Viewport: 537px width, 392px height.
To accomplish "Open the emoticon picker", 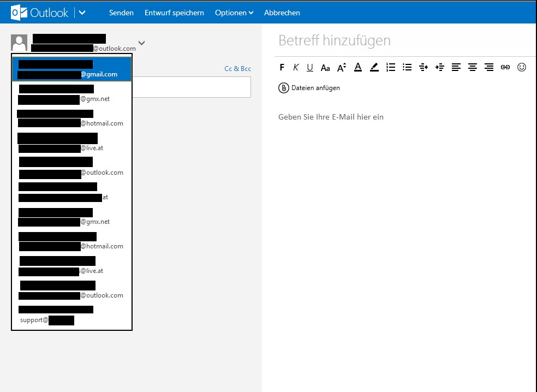I will pyautogui.click(x=522, y=67).
